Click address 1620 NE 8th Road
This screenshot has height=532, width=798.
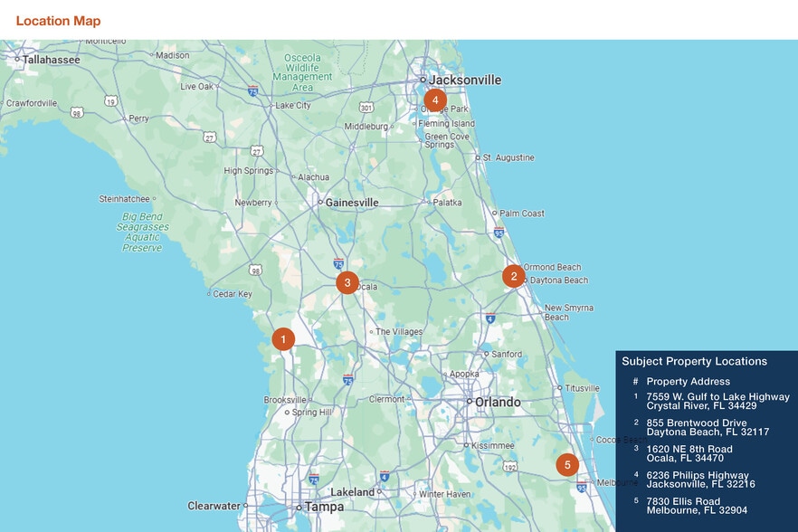tap(689, 453)
